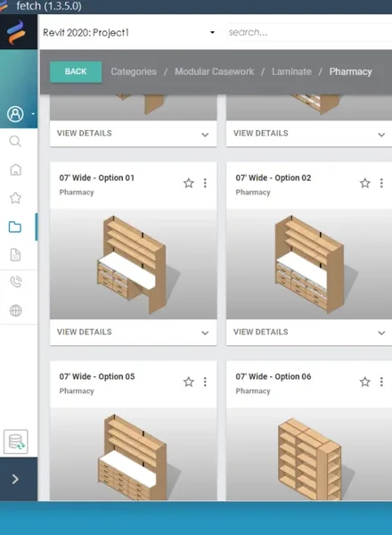The width and height of the screenshot is (392, 535).
Task: Expand the sidebar with bottom arrow
Action: (x=15, y=479)
